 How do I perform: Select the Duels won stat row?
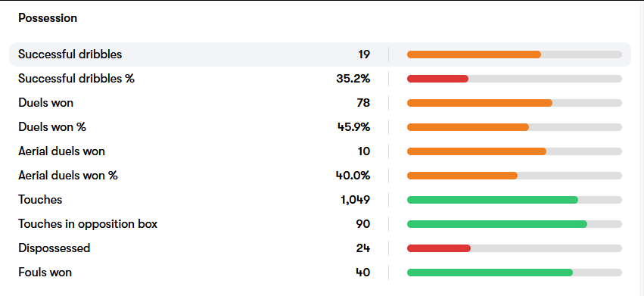point(320,103)
